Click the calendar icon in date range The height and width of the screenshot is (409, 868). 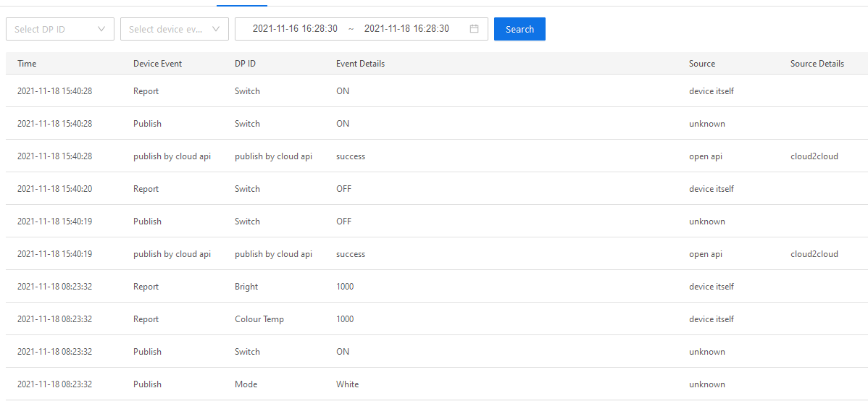(x=474, y=29)
